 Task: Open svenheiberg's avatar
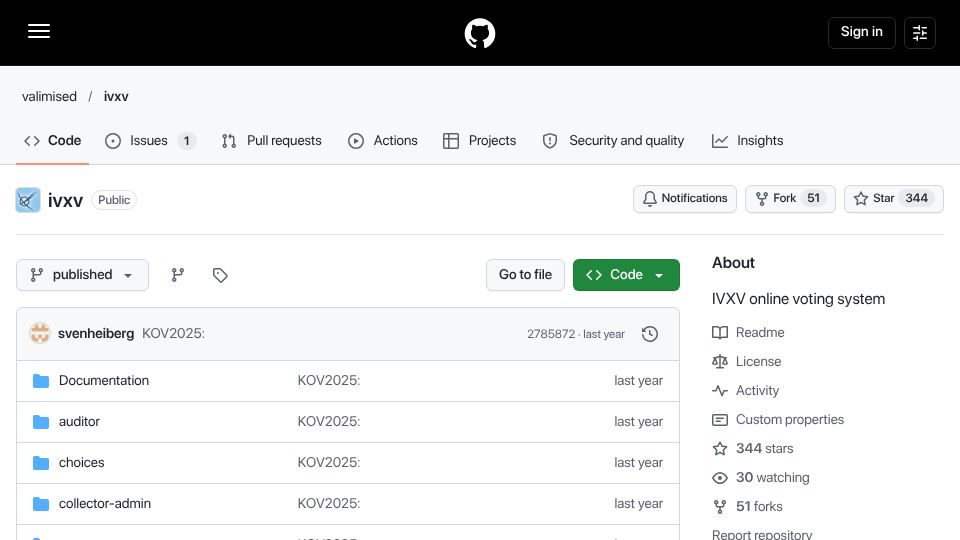(x=40, y=334)
